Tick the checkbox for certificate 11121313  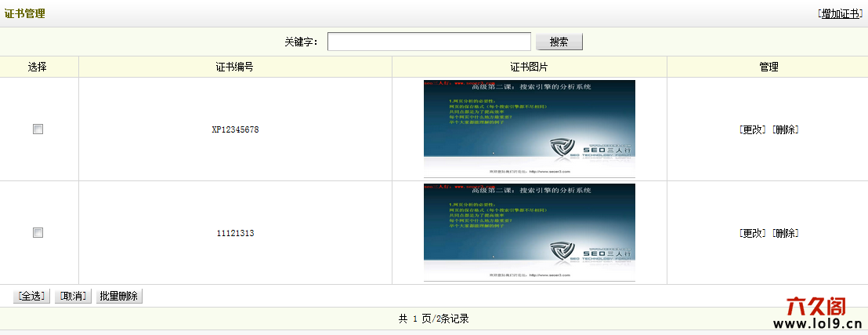pos(38,233)
